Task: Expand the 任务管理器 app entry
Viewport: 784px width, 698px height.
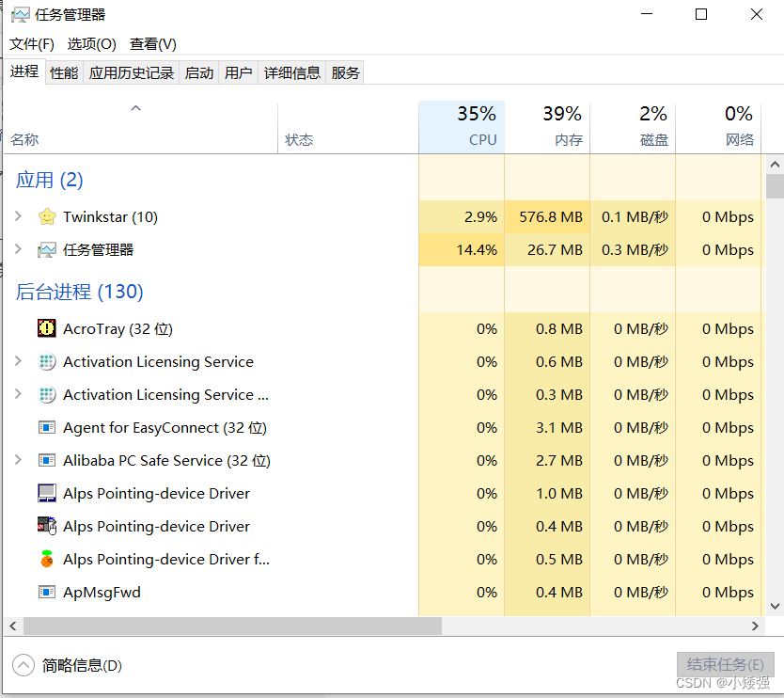Action: tap(18, 249)
